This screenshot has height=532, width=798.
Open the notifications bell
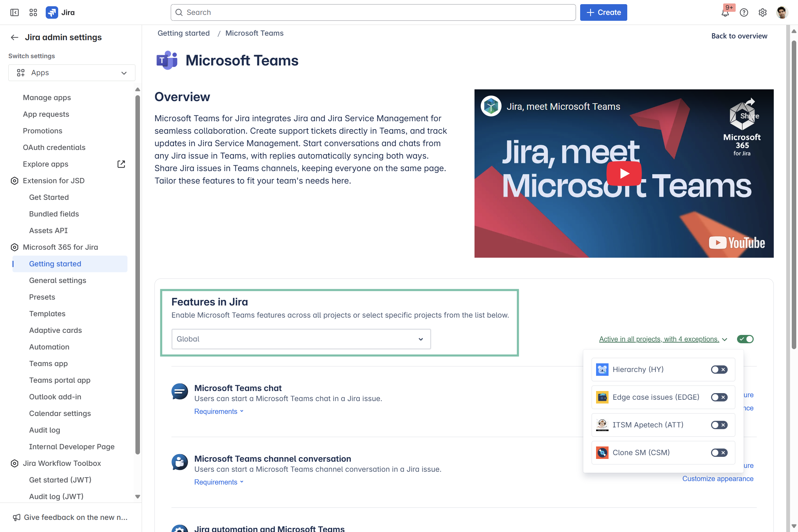click(725, 13)
